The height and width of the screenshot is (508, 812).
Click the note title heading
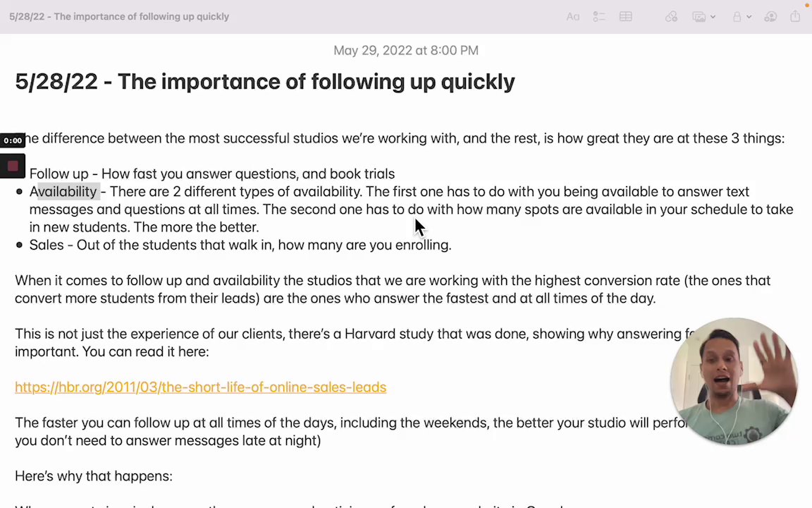pos(264,82)
